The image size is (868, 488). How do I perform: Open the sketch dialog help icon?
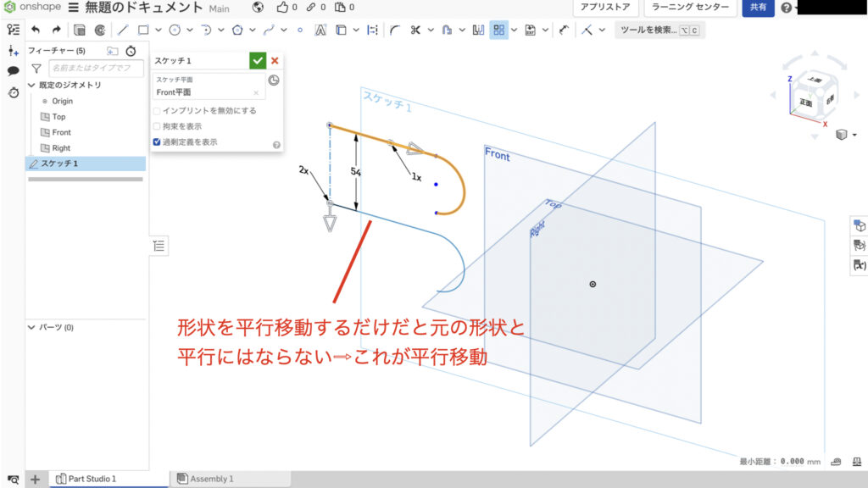pyautogui.click(x=277, y=145)
